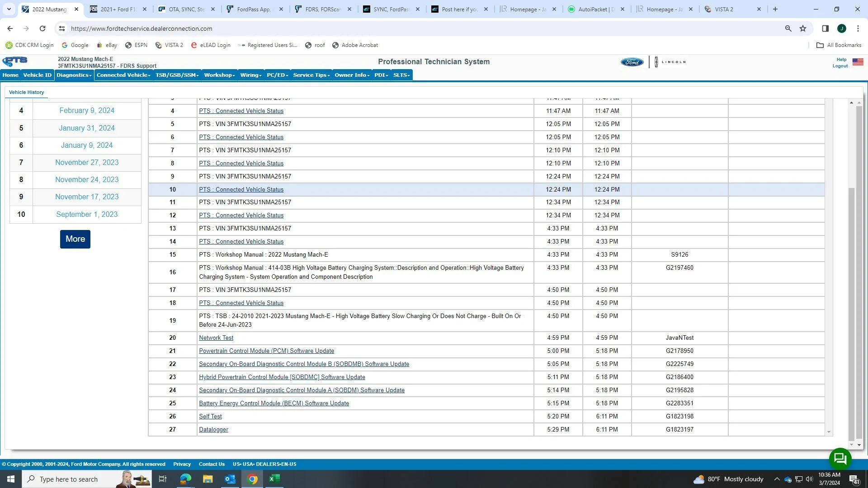Open the Datalogger link
The width and height of the screenshot is (868, 488).
click(x=213, y=430)
